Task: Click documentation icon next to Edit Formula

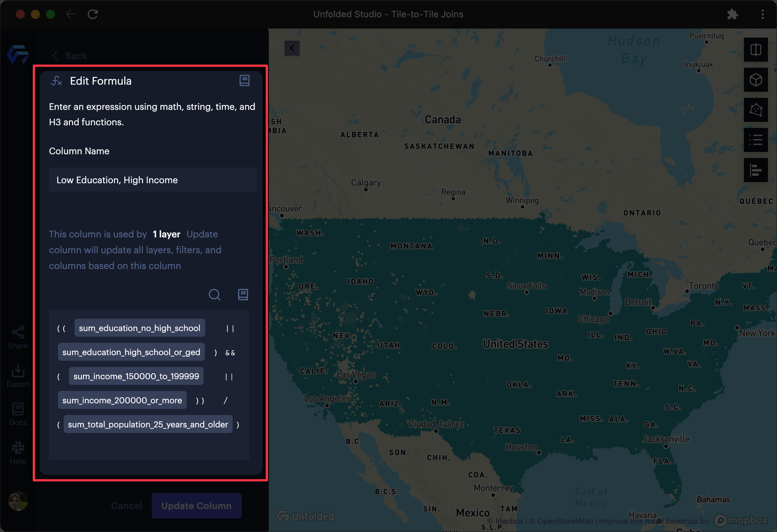Action: pos(245,81)
